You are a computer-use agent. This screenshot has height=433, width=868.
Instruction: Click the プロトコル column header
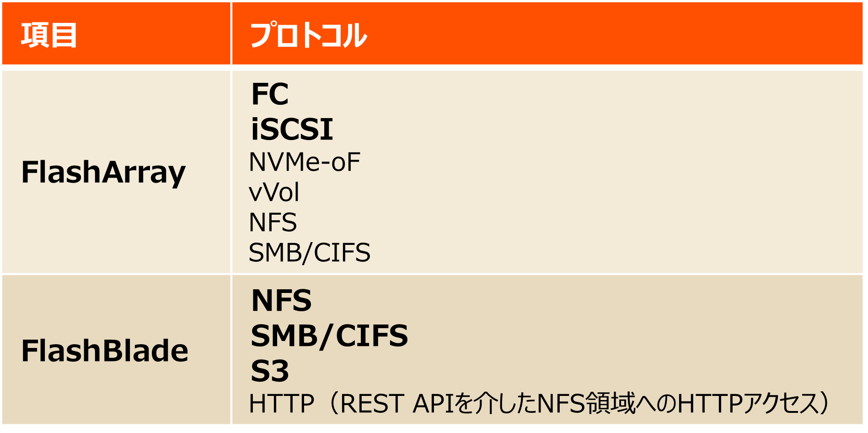point(309,35)
